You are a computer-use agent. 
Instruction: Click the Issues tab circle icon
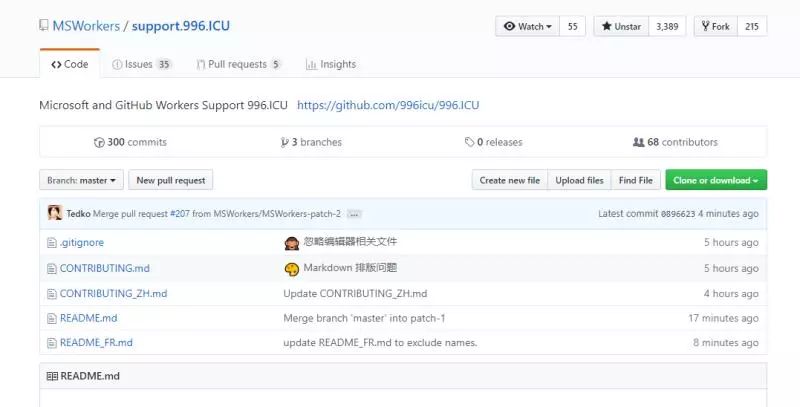[x=117, y=65]
